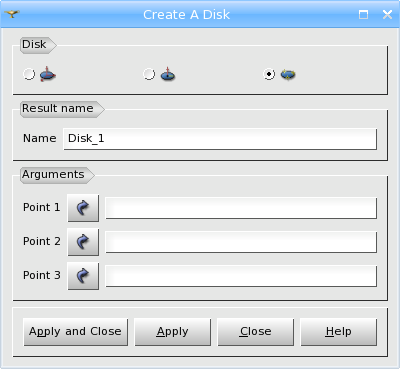Screen dimensions: 400x369
Task: Dismiss the dialog with the Close button
Action: click(x=256, y=332)
